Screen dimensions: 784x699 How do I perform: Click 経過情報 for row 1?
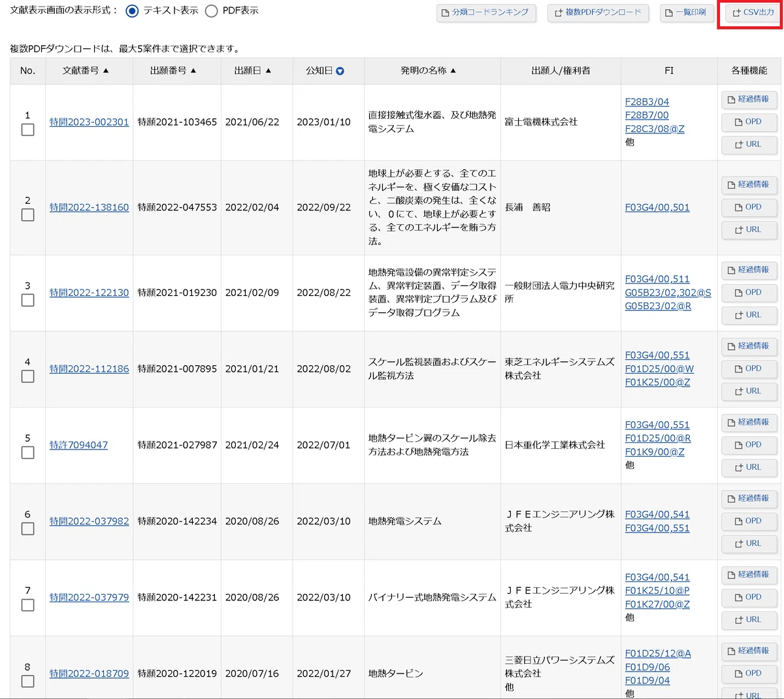coord(749,99)
